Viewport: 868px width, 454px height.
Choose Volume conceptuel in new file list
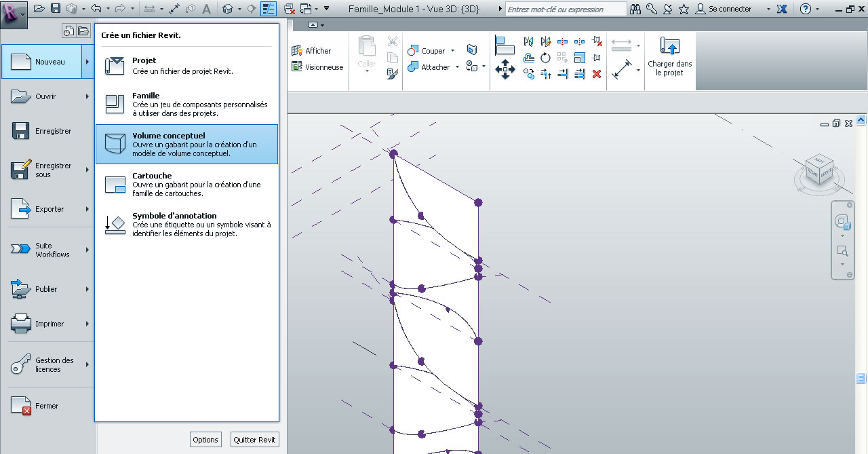coord(186,144)
